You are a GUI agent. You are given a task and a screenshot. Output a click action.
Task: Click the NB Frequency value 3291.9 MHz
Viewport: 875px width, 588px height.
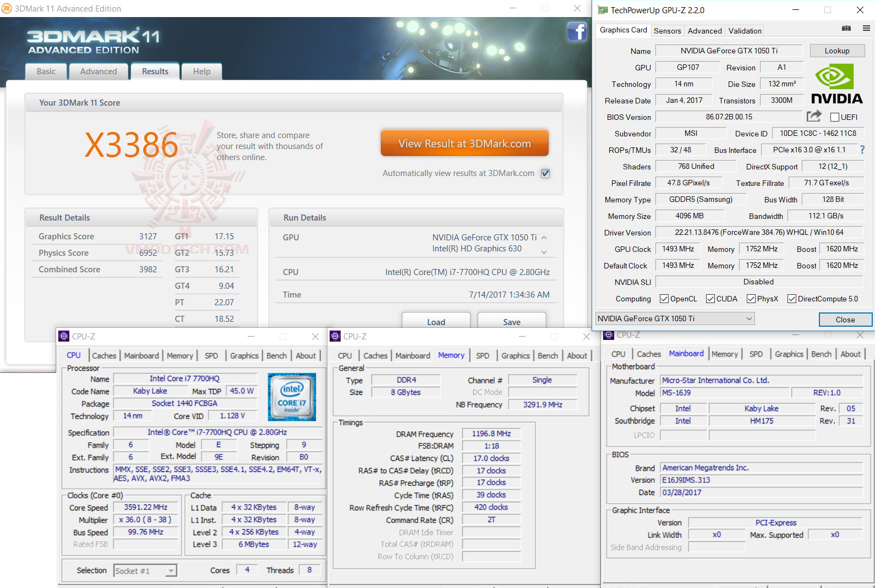(543, 404)
